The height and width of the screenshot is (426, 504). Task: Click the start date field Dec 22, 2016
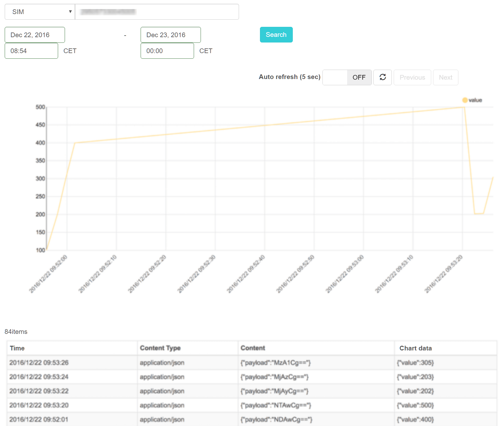35,35
